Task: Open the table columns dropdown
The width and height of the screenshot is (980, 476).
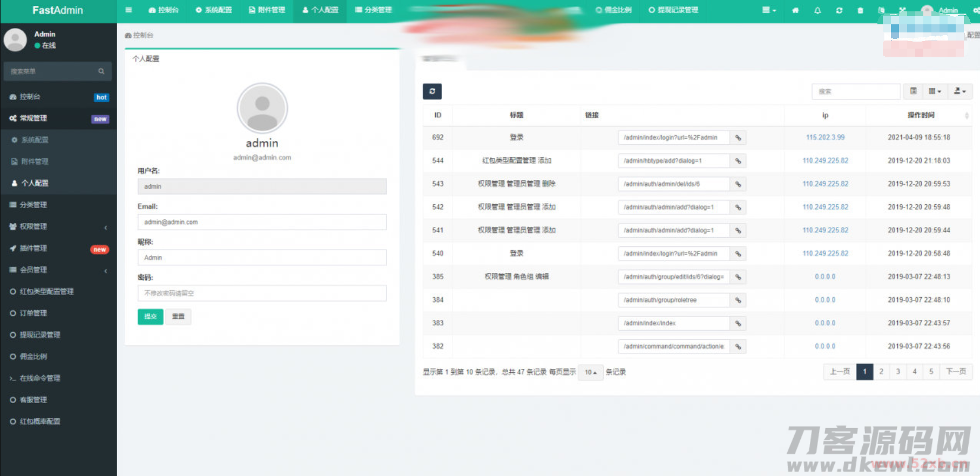Action: 935,91
